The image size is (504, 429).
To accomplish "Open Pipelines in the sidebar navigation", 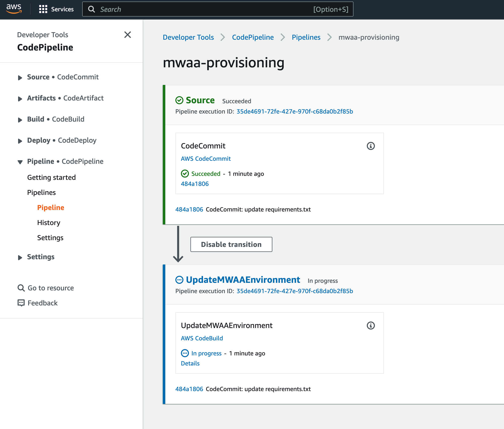I will click(41, 192).
